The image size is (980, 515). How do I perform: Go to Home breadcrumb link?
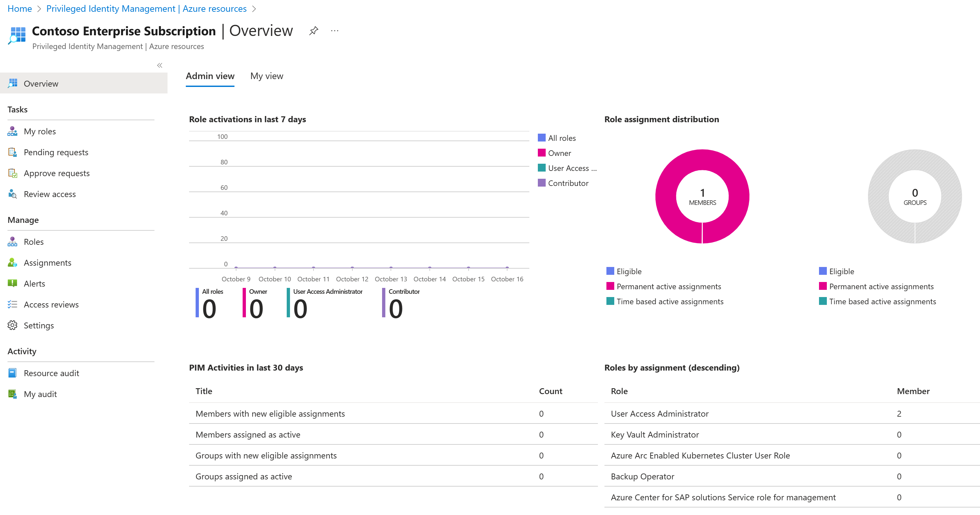20,8
